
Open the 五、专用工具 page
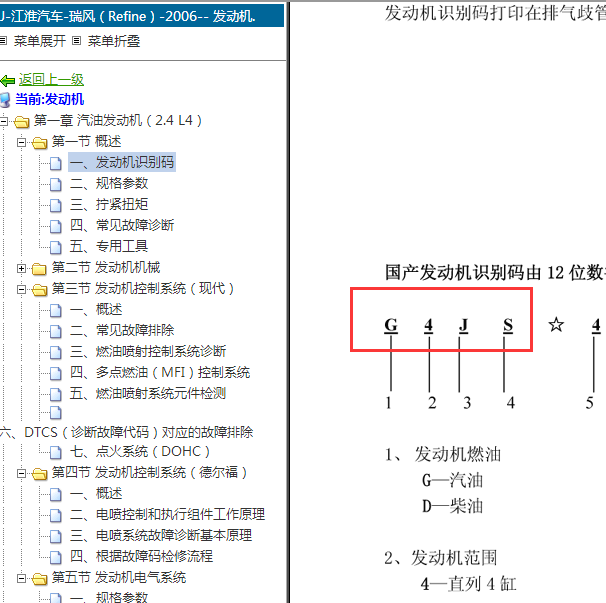tap(109, 246)
